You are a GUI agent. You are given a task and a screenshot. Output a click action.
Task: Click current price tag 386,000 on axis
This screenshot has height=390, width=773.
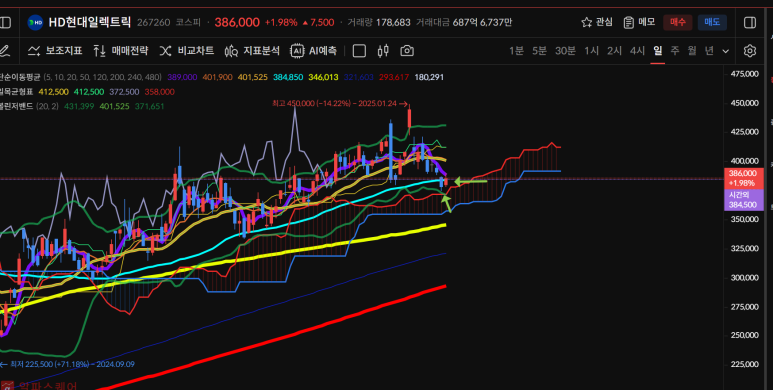[x=743, y=177]
